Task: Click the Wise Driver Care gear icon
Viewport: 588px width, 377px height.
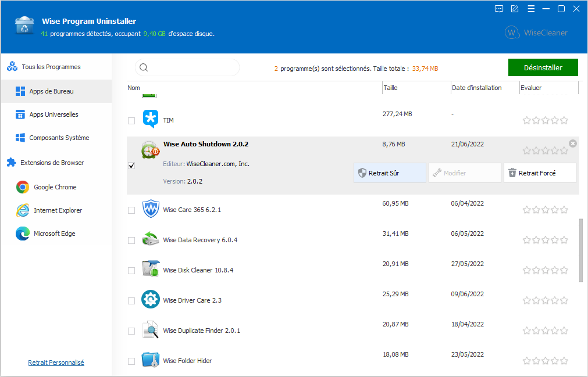Action: click(x=151, y=299)
